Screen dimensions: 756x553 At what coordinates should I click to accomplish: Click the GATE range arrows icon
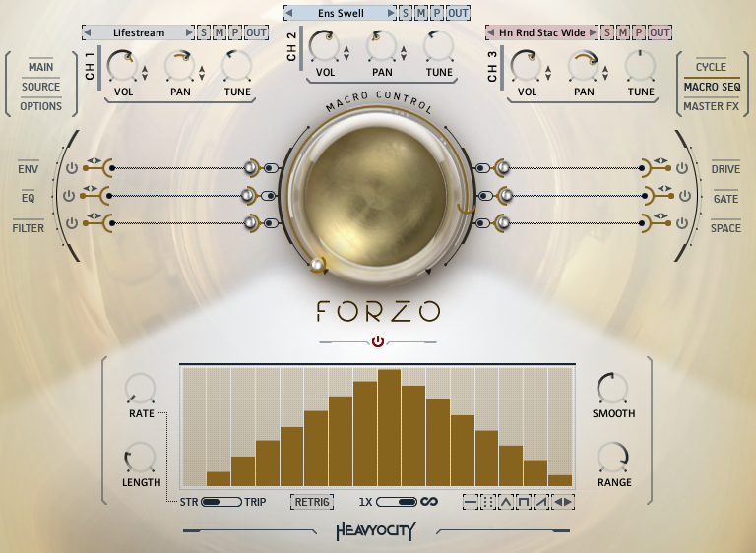663,188
